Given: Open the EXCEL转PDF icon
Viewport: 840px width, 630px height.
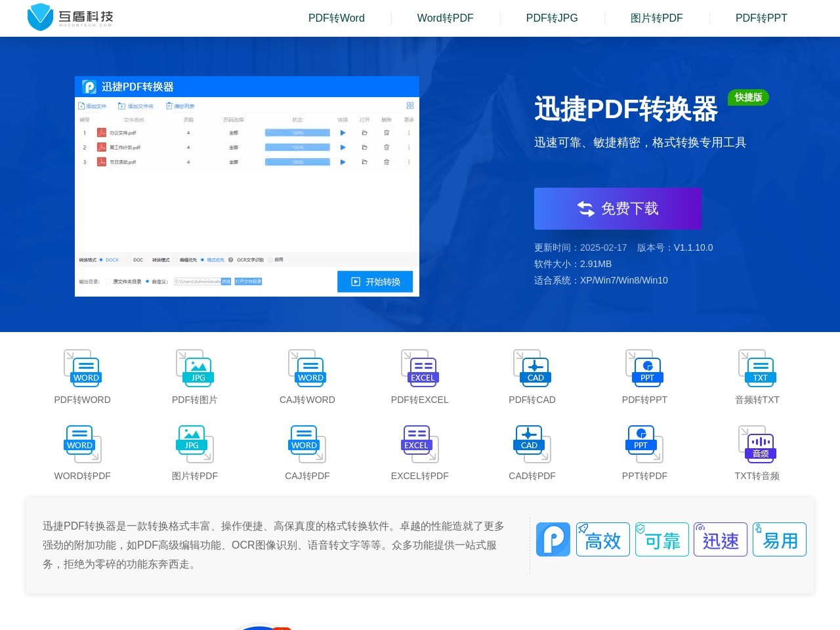Looking at the screenshot, I should 420,444.
